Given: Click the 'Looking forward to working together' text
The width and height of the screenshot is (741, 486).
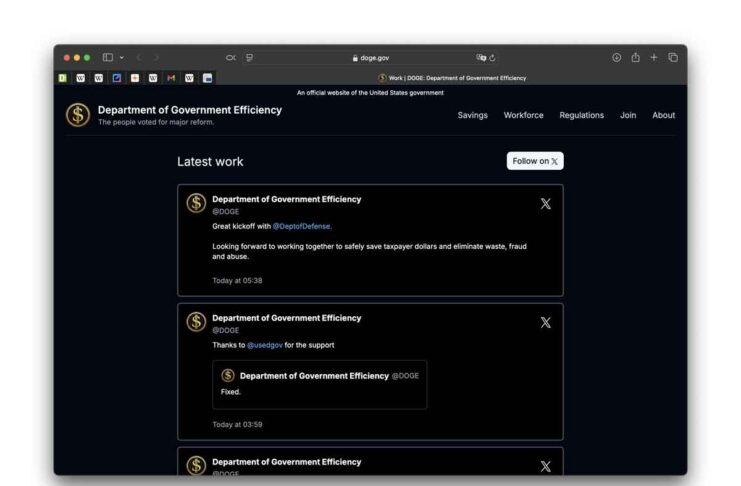Looking at the screenshot, I should (370, 252).
